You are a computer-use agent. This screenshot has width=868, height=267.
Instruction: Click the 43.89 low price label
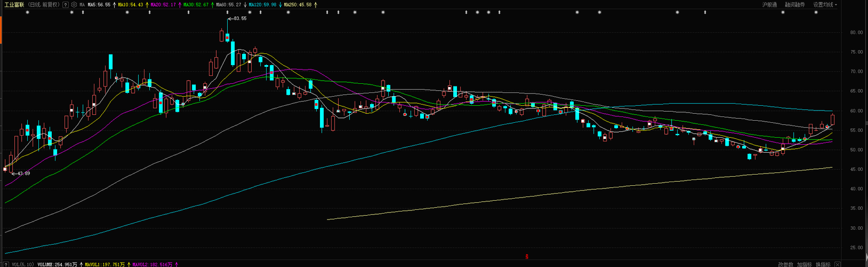(x=23, y=174)
